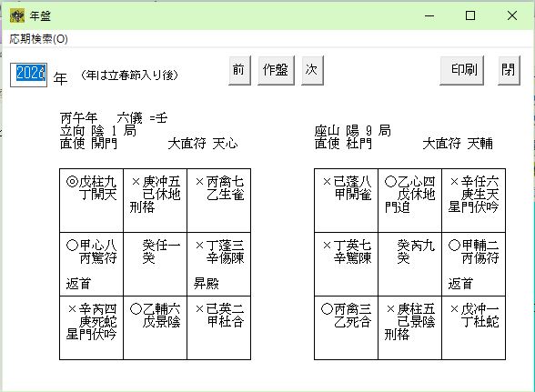Close the window using 閉 button
Screen dimensions: 535x392
point(509,70)
